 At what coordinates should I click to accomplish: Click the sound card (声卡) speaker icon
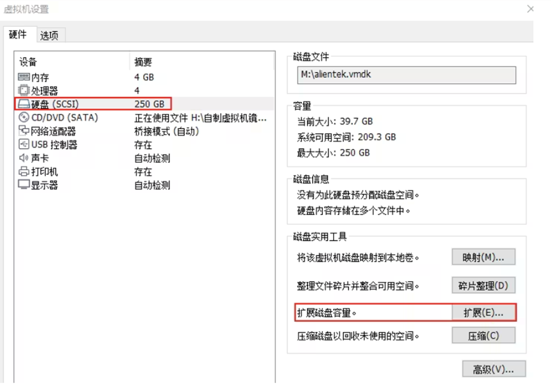[x=24, y=158]
